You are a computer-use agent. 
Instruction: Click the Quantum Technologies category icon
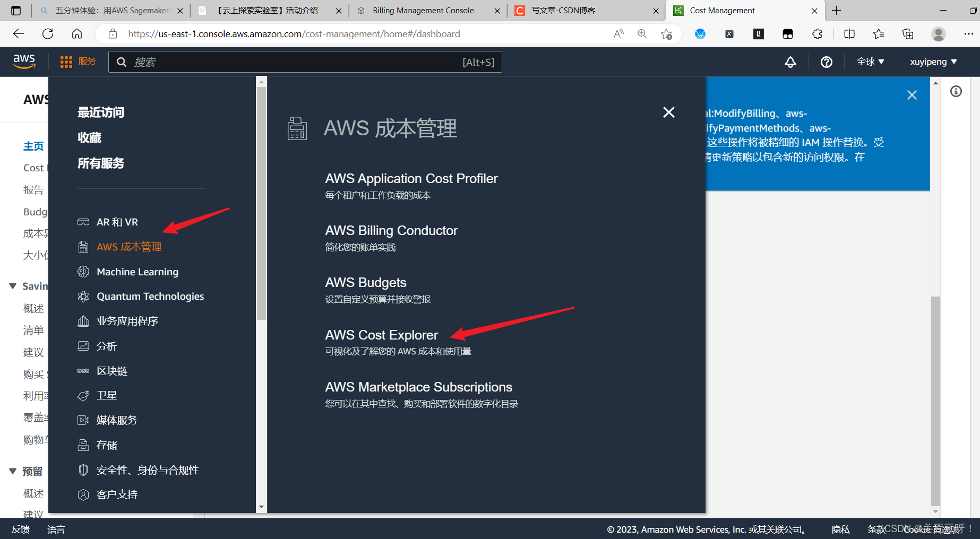[x=83, y=297]
